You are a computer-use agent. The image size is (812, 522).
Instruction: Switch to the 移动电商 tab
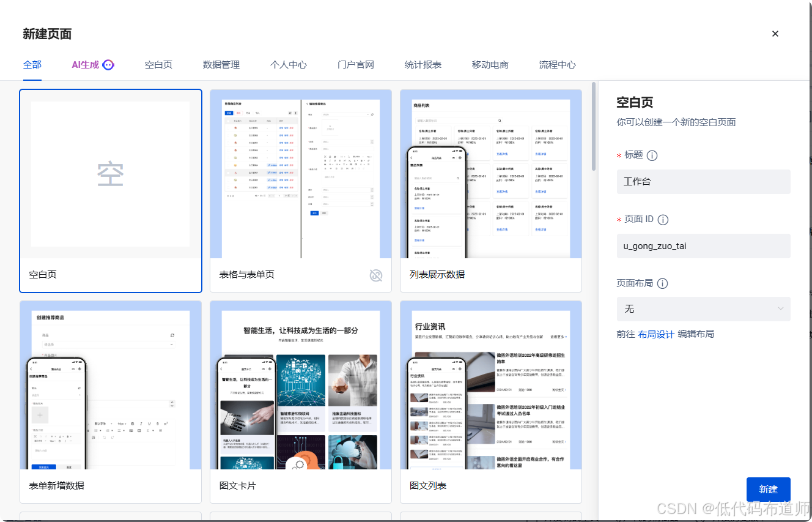coord(490,64)
